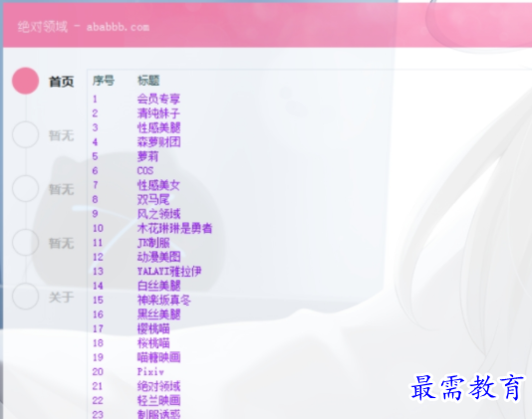Click serial number 20 cell
This screenshot has height=419, width=532.
click(98, 372)
